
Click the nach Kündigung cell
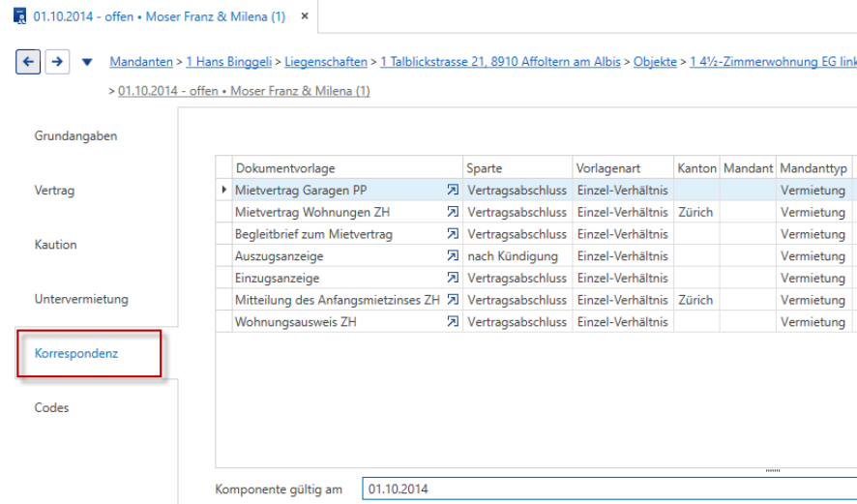pos(517,255)
